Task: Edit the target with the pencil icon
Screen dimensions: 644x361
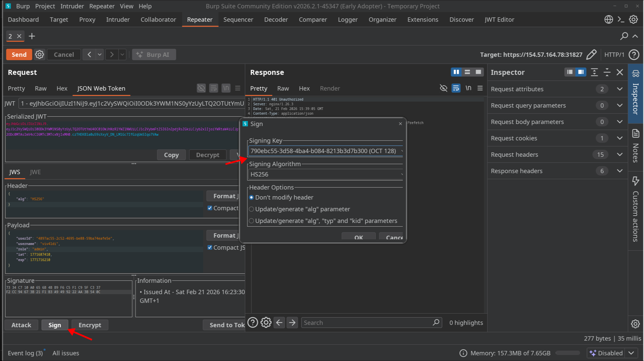Action: (591, 54)
